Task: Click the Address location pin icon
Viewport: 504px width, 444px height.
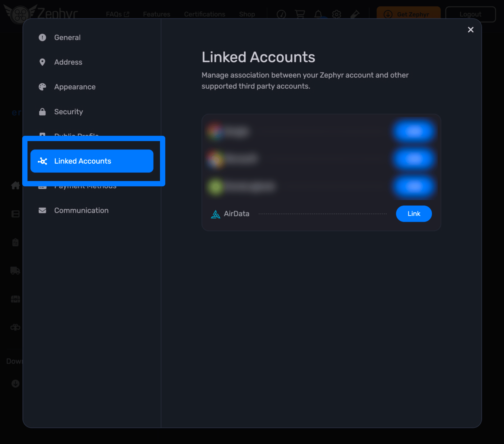Action: [x=42, y=62]
